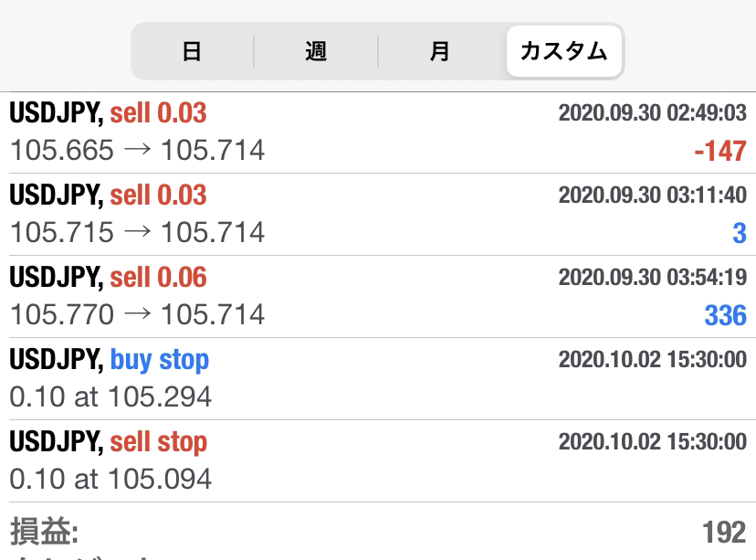
Task: Open the USDJPY sell 0.03 trade at 03:11:40
Action: 378,214
